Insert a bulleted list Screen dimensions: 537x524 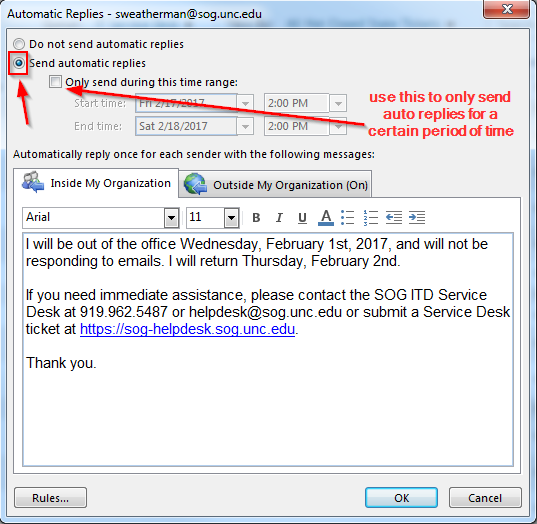348,217
